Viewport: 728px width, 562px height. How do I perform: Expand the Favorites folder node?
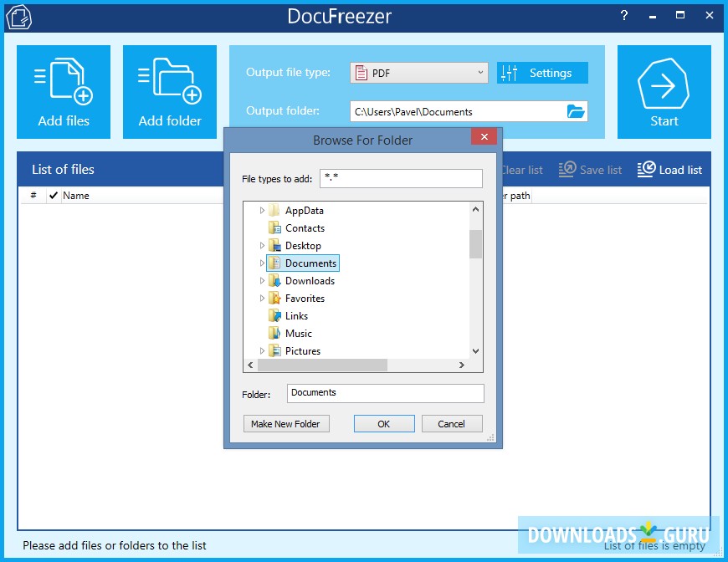pos(262,299)
